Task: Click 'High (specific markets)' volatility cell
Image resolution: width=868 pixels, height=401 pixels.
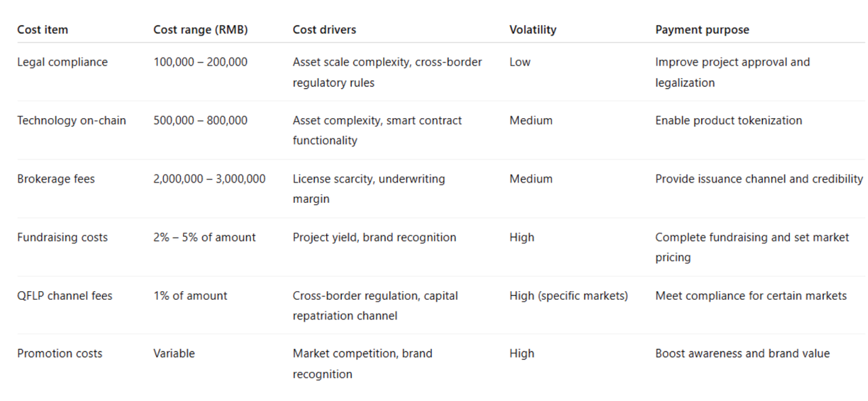Action: (568, 296)
